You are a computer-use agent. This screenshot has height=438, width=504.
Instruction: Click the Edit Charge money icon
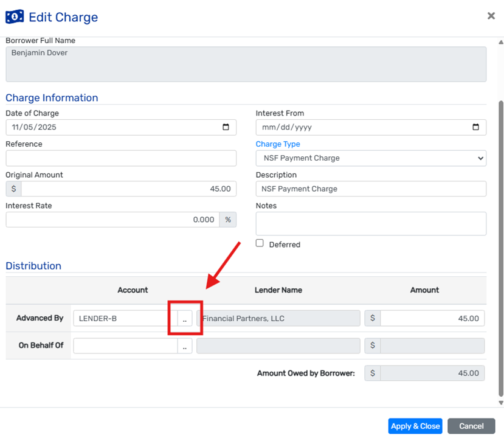pyautogui.click(x=15, y=16)
